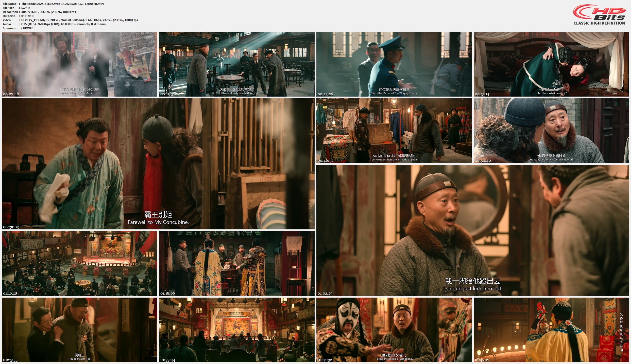Click the subtitle 'I should just kick him out.'
This screenshot has width=631, height=364.
pos(473,289)
